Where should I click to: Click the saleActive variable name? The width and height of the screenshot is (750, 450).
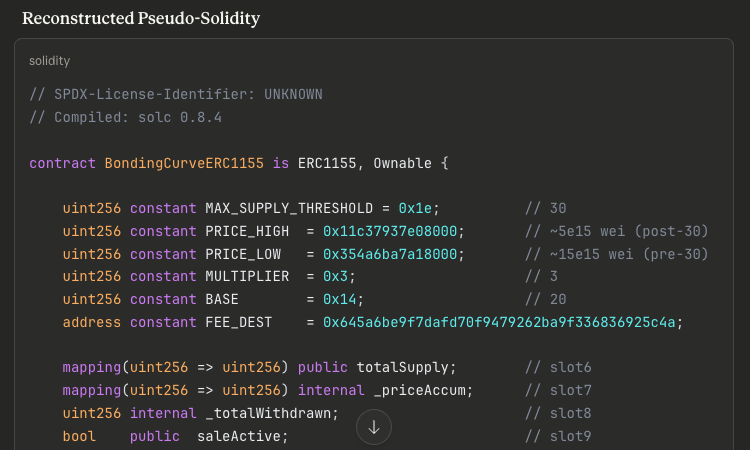click(239, 436)
